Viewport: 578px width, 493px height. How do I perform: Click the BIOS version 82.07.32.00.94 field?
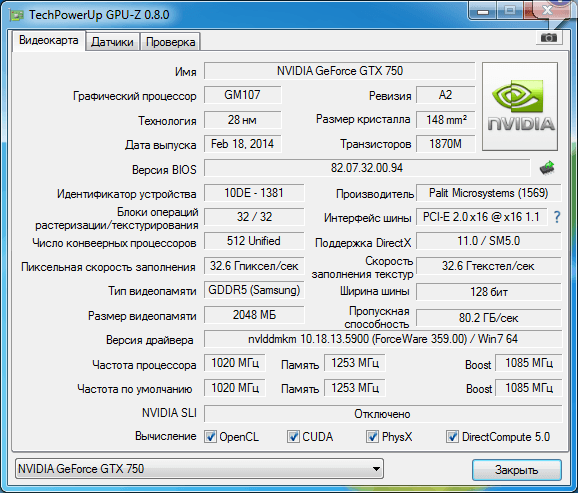pos(367,168)
